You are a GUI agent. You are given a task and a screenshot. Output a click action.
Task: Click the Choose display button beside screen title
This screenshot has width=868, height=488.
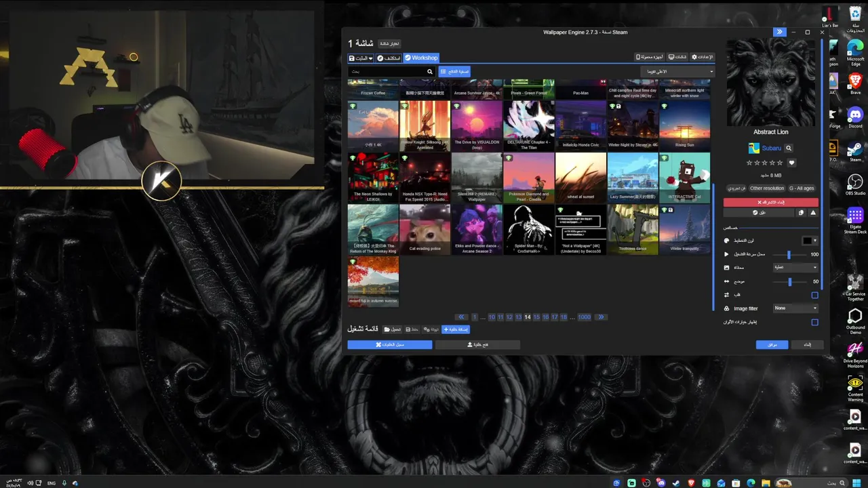point(389,43)
